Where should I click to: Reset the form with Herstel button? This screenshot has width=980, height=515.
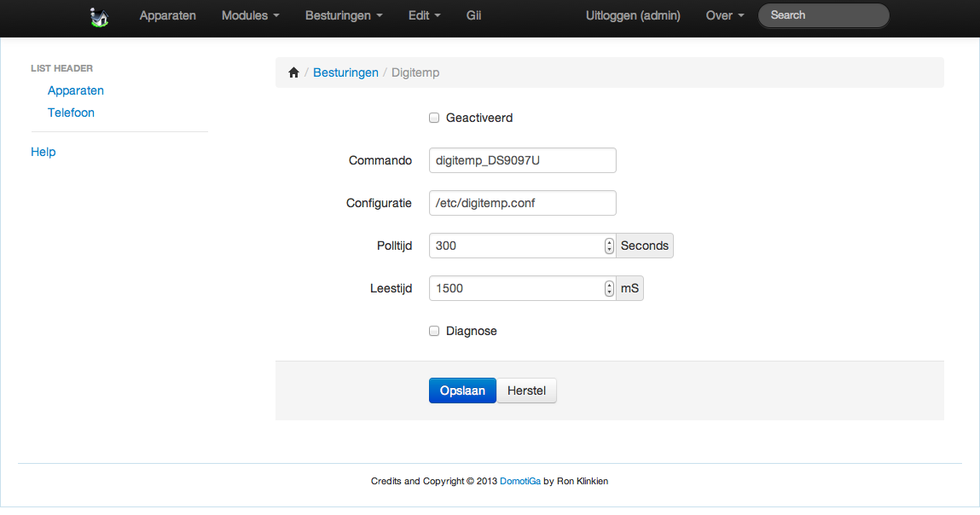pos(526,391)
